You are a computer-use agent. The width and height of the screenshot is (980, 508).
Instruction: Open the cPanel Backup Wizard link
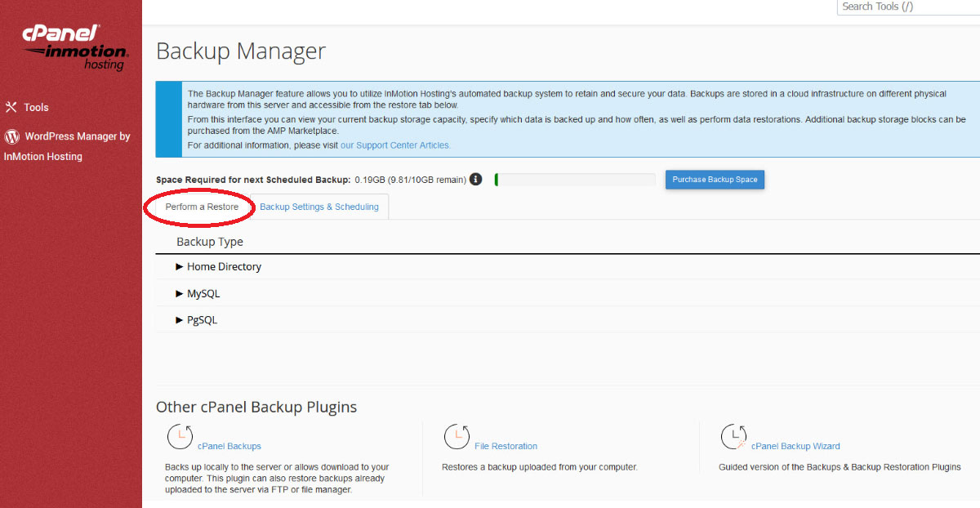pos(795,446)
